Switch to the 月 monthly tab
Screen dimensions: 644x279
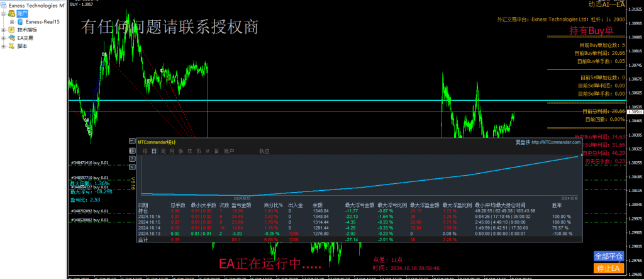172,151
